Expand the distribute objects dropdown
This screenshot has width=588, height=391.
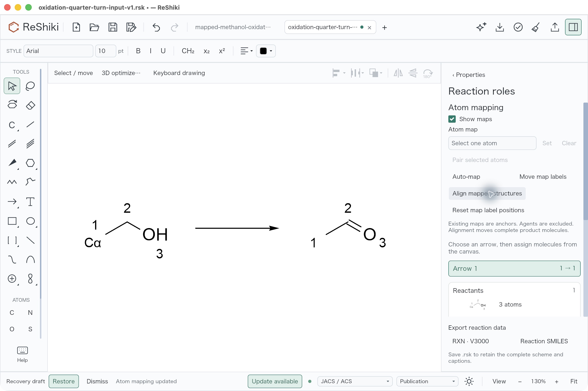357,73
